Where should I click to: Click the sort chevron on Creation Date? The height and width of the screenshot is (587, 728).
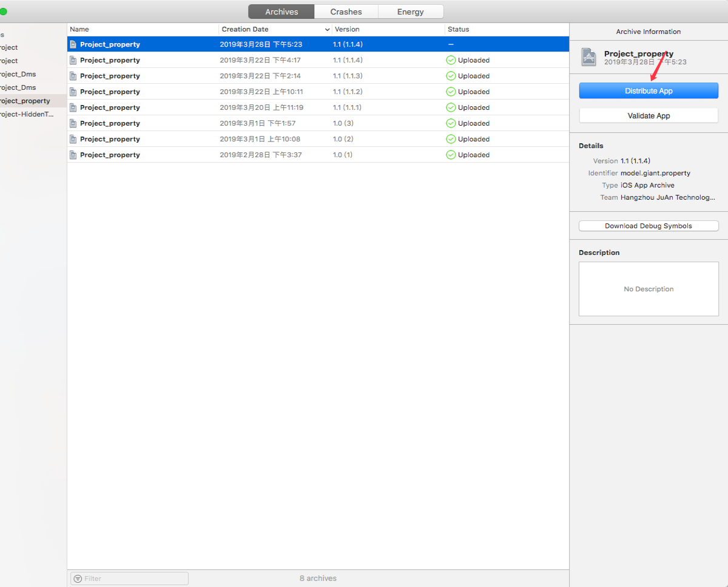[x=327, y=30]
